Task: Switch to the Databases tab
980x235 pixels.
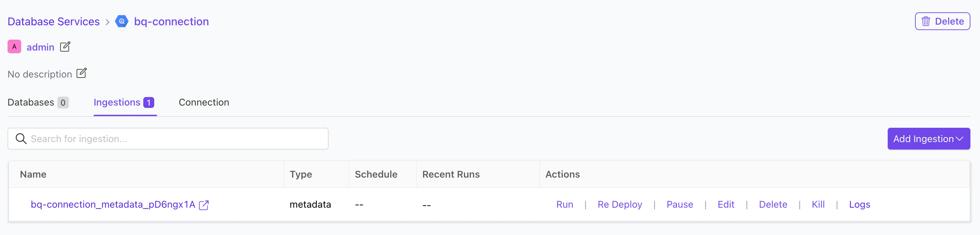Action: [38, 102]
